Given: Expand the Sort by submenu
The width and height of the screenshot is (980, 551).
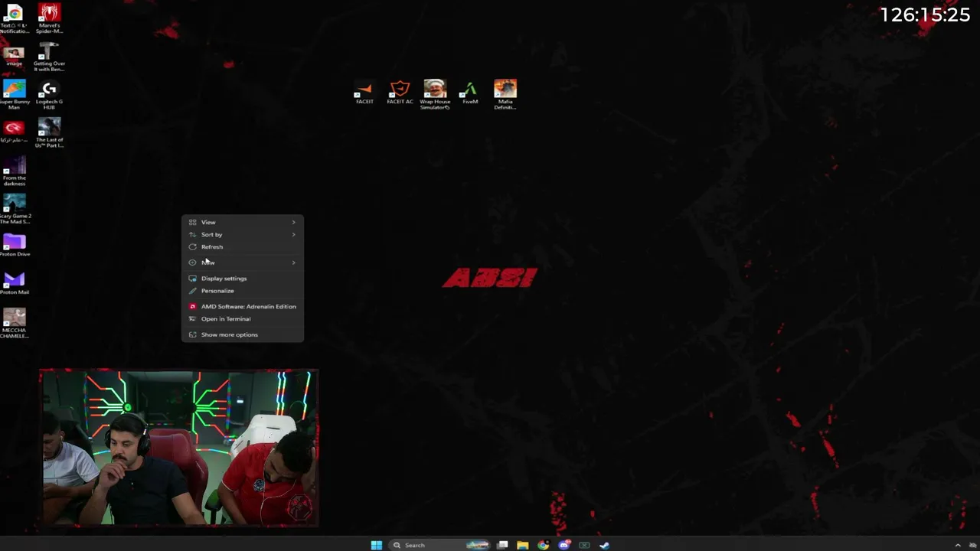Looking at the screenshot, I should [x=243, y=234].
